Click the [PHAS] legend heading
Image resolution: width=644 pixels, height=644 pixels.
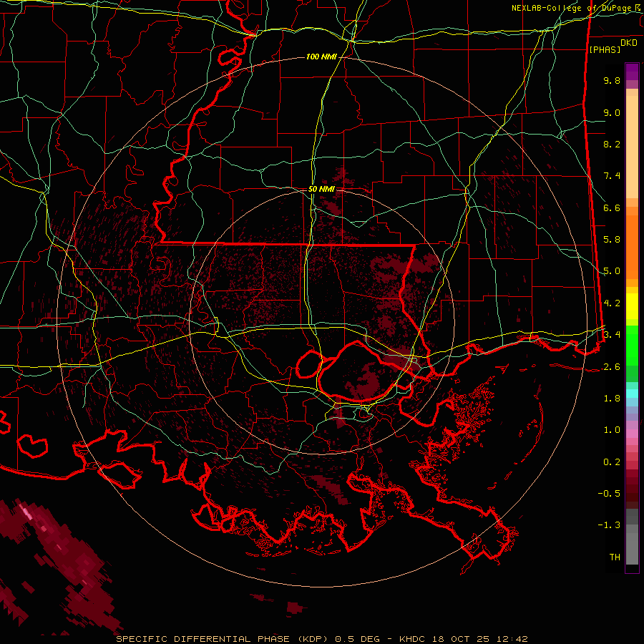click(605, 49)
